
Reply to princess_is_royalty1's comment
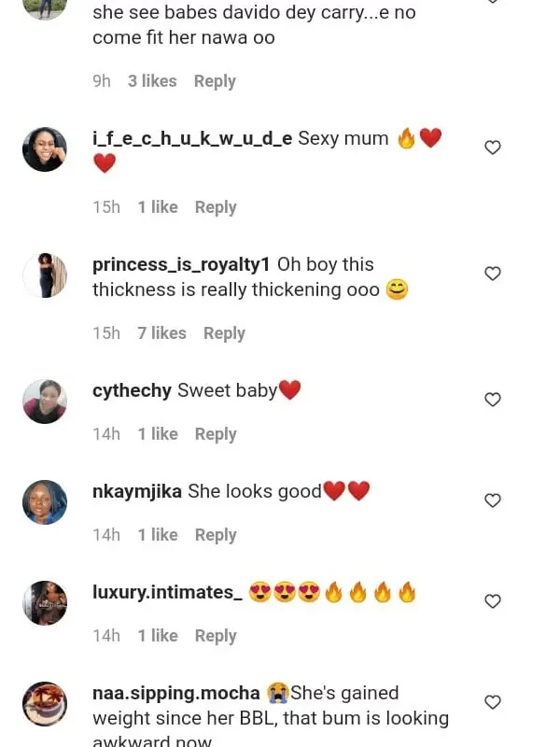224,333
